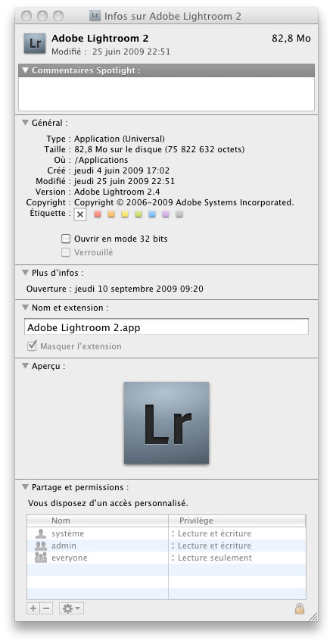
Task: Click the minimize window button
Action: tap(42, 16)
